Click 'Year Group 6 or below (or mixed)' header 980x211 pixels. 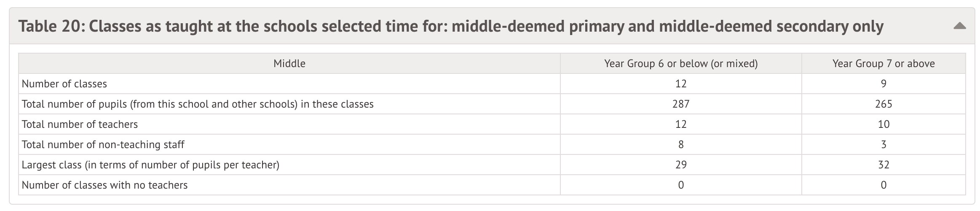680,64
